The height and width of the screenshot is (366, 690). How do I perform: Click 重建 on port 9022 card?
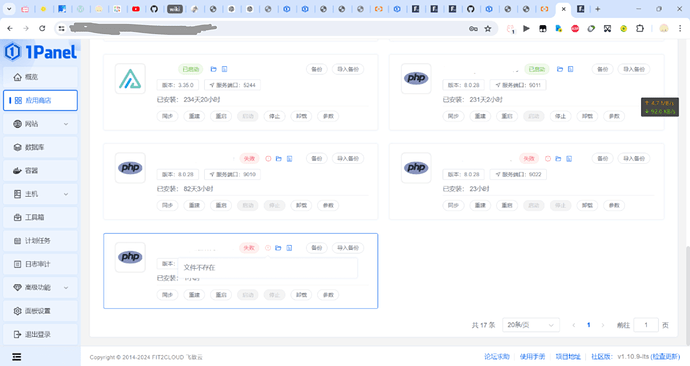click(x=480, y=205)
